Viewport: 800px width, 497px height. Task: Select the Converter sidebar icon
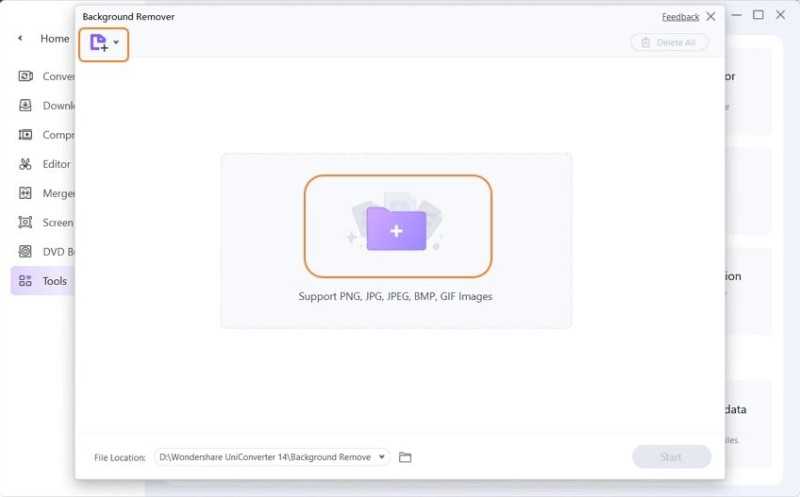point(26,76)
